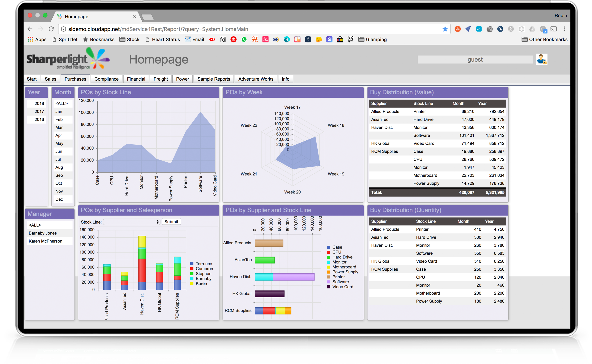Switch to the Adventure Works tab
Image resolution: width=592 pixels, height=364 pixels.
pos(256,79)
